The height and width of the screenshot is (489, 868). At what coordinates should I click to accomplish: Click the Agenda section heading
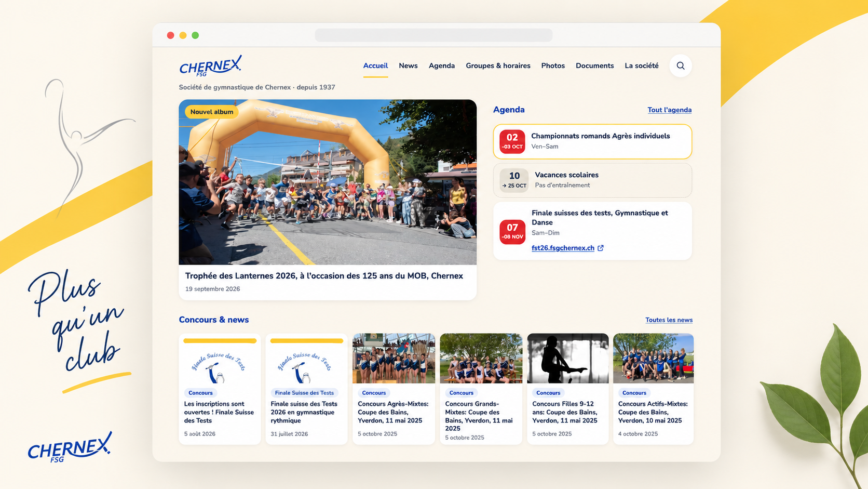[x=509, y=110]
